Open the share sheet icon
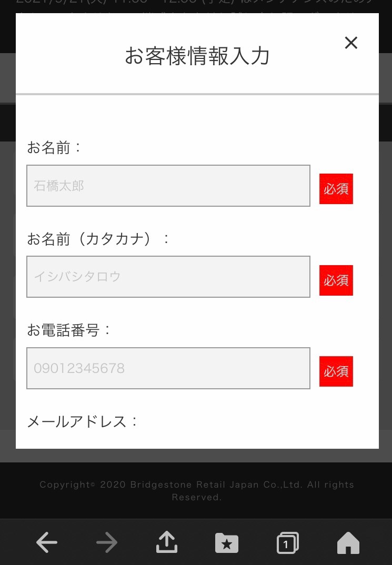Screen dimensions: 392x565 167,542
